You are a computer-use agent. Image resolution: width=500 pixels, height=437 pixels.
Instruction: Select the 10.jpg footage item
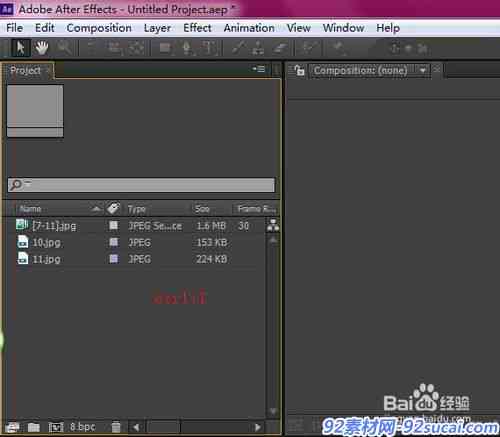46,243
